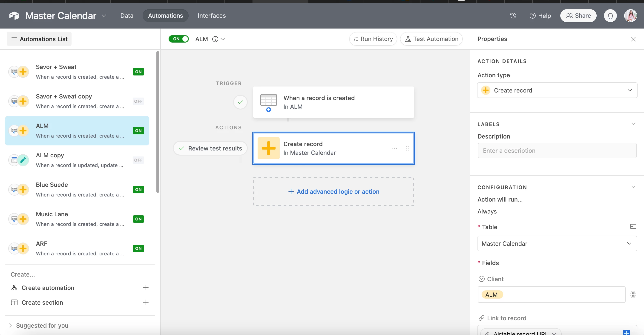Click the Test Automation button
Image resolution: width=644 pixels, height=335 pixels.
point(431,39)
